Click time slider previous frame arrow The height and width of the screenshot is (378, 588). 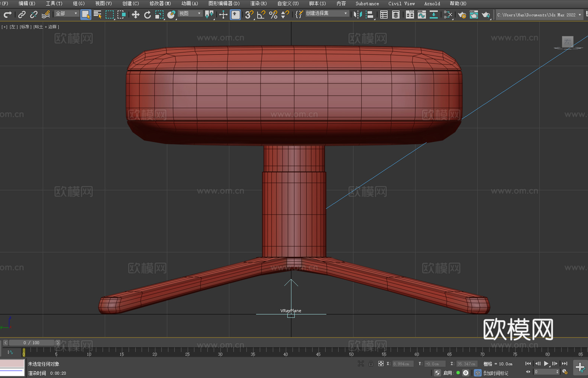(5, 343)
